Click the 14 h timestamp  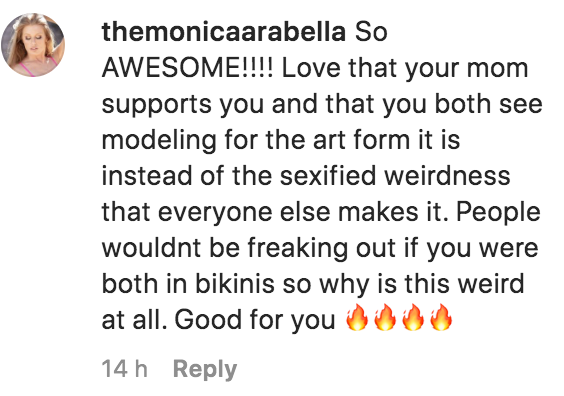[125, 369]
